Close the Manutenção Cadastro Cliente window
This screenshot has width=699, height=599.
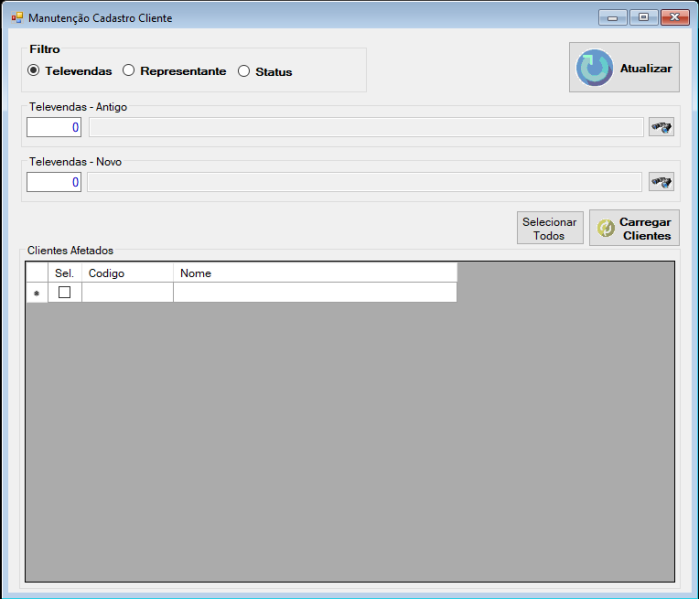675,17
